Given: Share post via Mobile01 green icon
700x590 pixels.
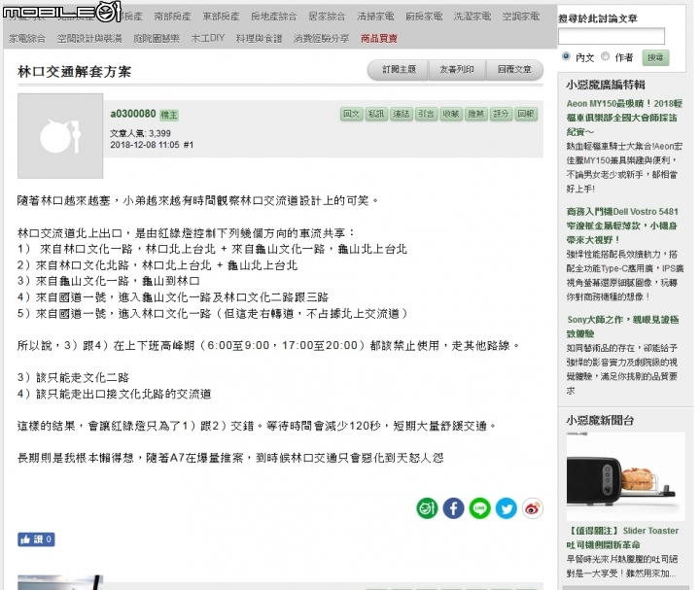Looking at the screenshot, I should pos(427,508).
